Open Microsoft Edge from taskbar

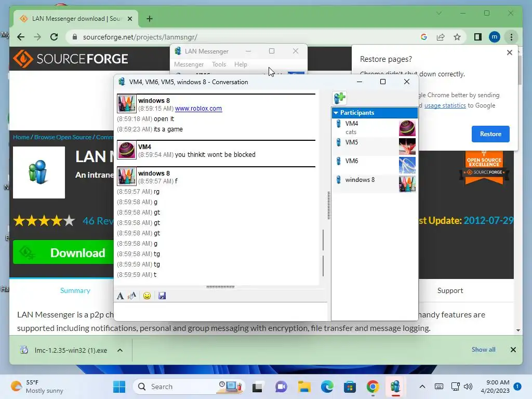point(327,387)
